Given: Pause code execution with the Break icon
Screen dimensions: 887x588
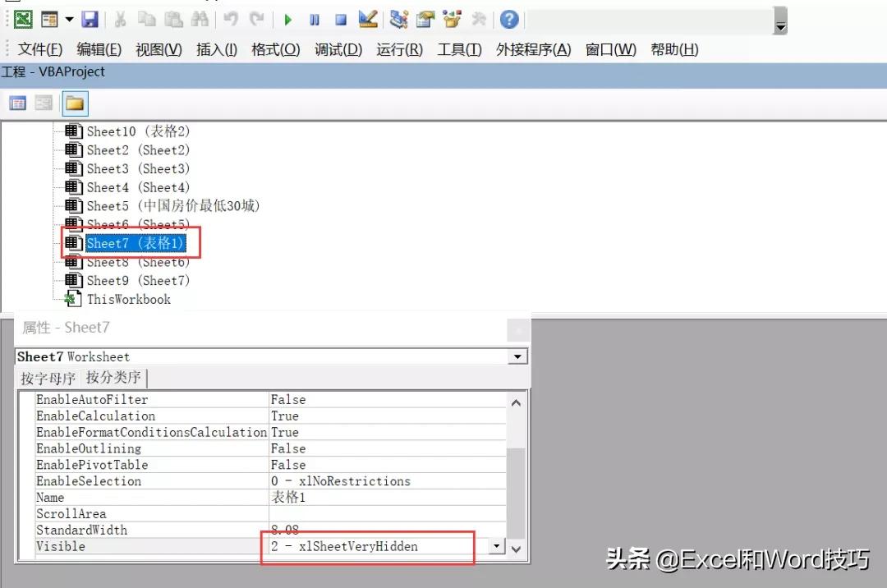Looking at the screenshot, I should [315, 18].
